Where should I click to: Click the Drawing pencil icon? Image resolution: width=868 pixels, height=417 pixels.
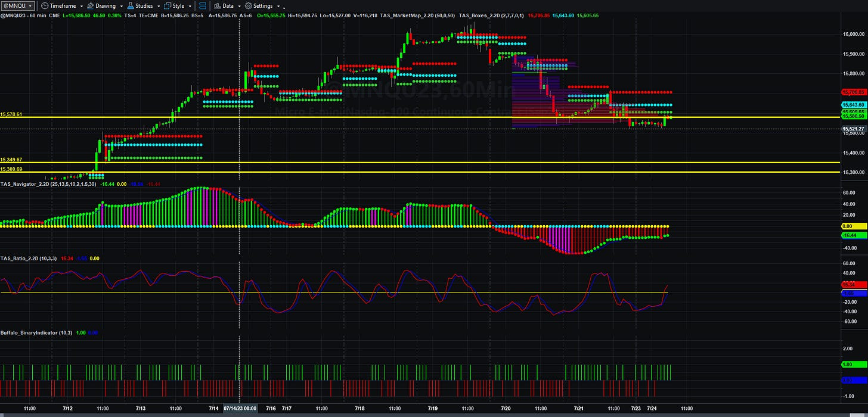90,6
